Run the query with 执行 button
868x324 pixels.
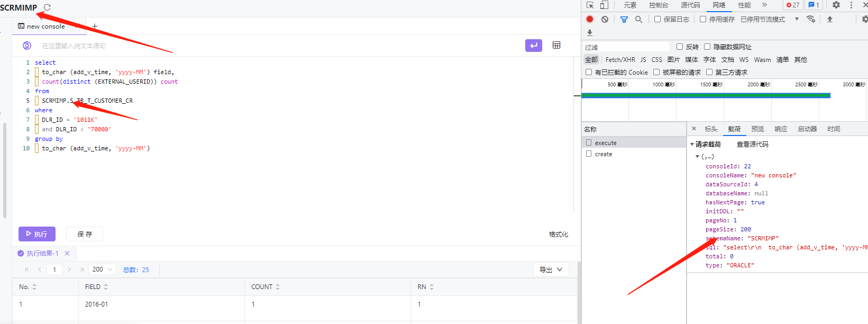[37, 234]
